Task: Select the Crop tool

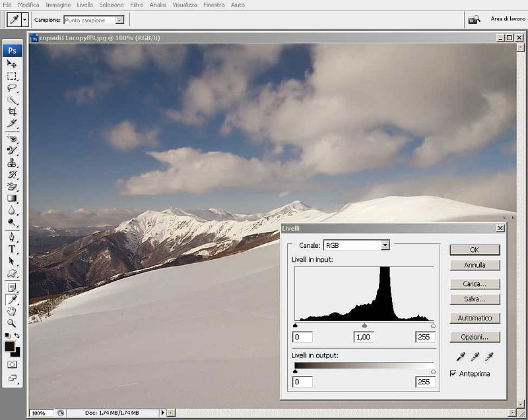Action: coord(12,112)
